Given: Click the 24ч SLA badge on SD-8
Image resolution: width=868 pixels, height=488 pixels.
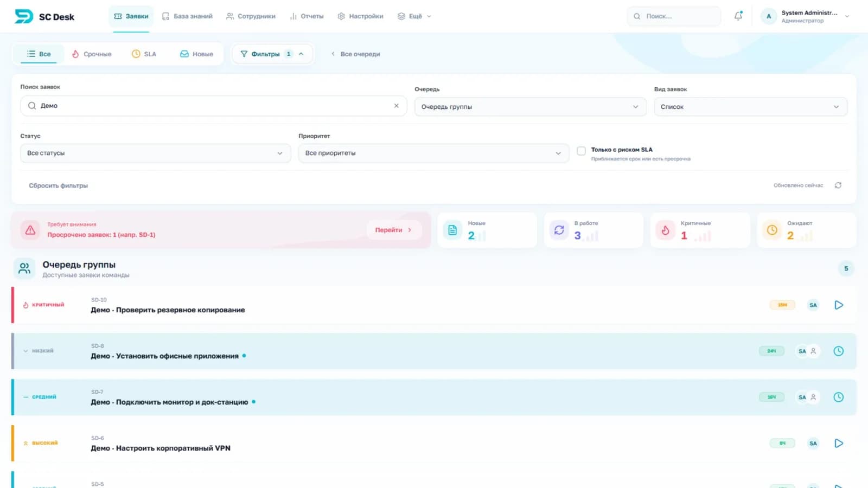Looking at the screenshot, I should (x=771, y=351).
